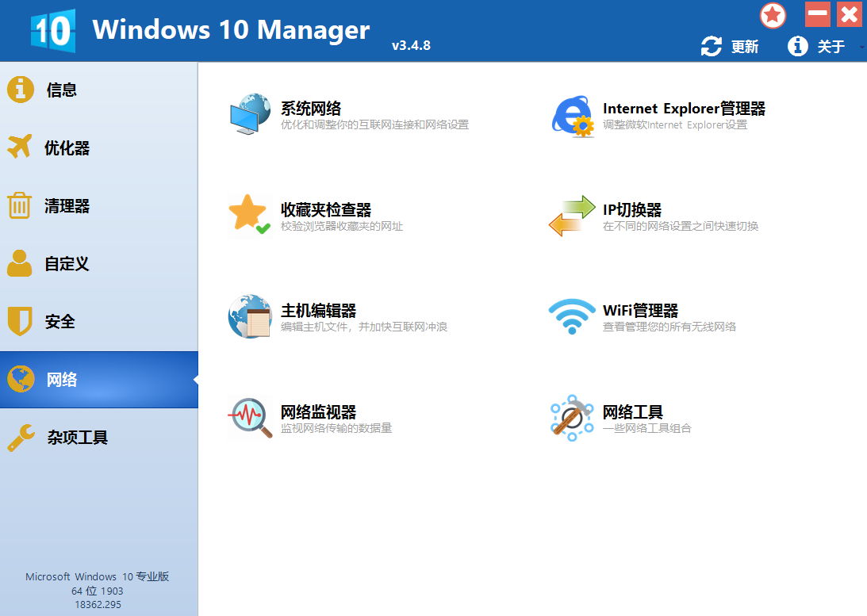
Task: Expand the dropdown arrow next to 关于
Action: click(862, 48)
